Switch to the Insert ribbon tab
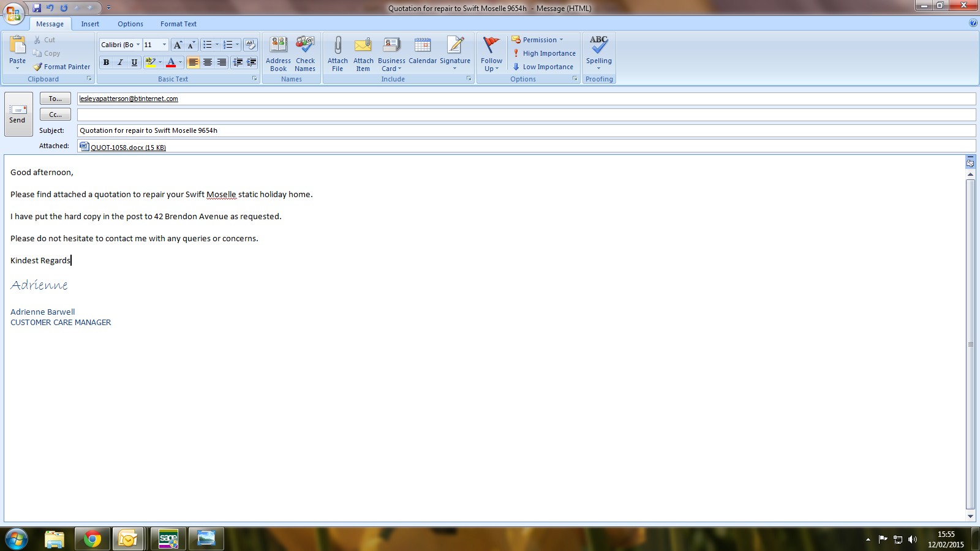 [90, 24]
